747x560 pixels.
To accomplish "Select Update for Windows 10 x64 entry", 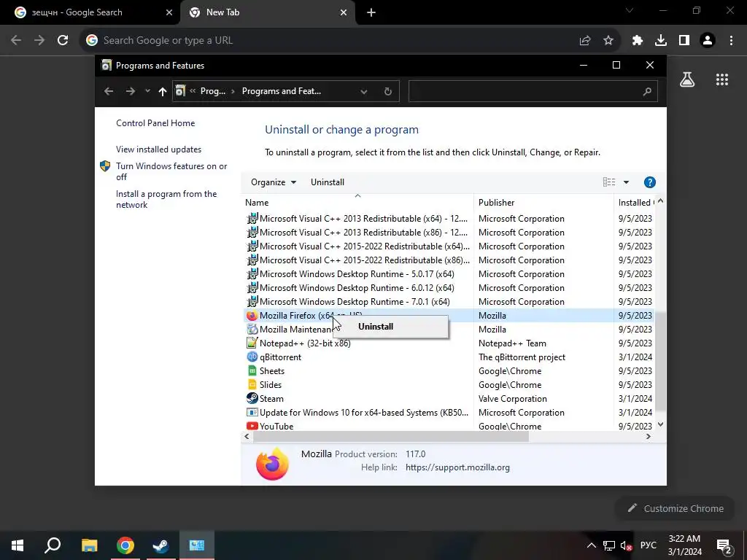I will (x=448, y=413).
